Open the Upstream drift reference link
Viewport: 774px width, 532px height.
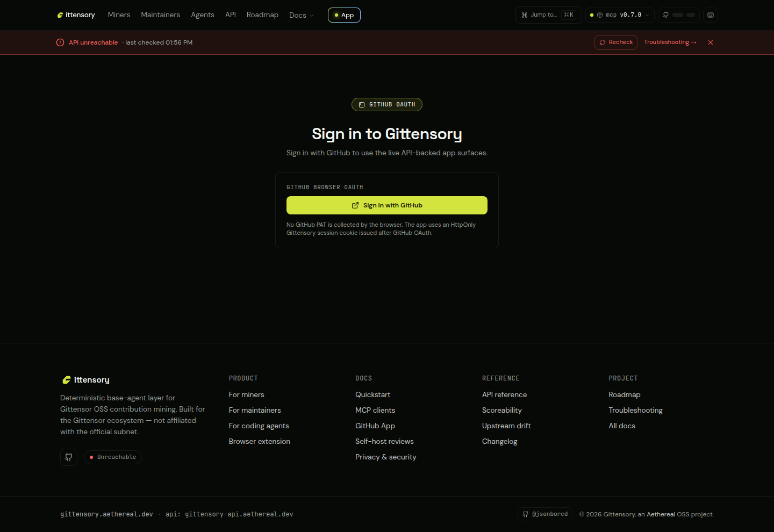coord(506,426)
